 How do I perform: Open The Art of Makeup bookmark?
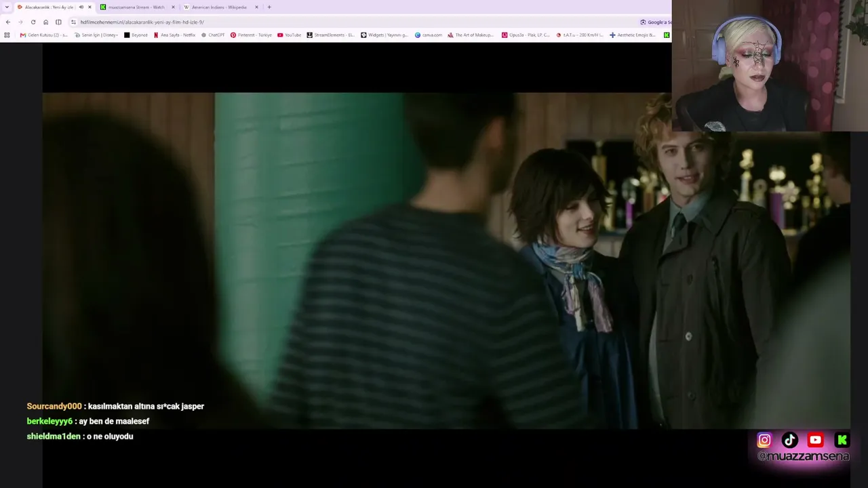point(471,35)
